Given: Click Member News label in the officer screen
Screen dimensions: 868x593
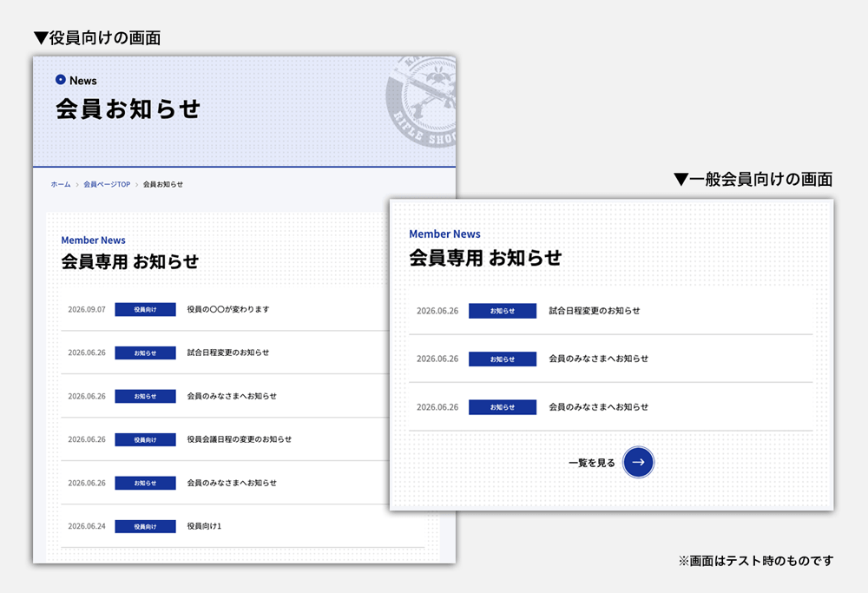Looking at the screenshot, I should click(93, 240).
